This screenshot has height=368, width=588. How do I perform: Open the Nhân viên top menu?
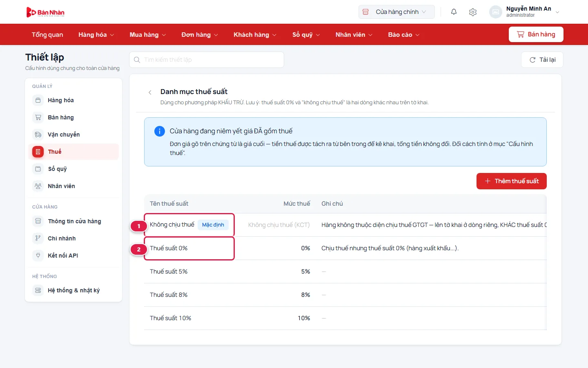coord(354,35)
